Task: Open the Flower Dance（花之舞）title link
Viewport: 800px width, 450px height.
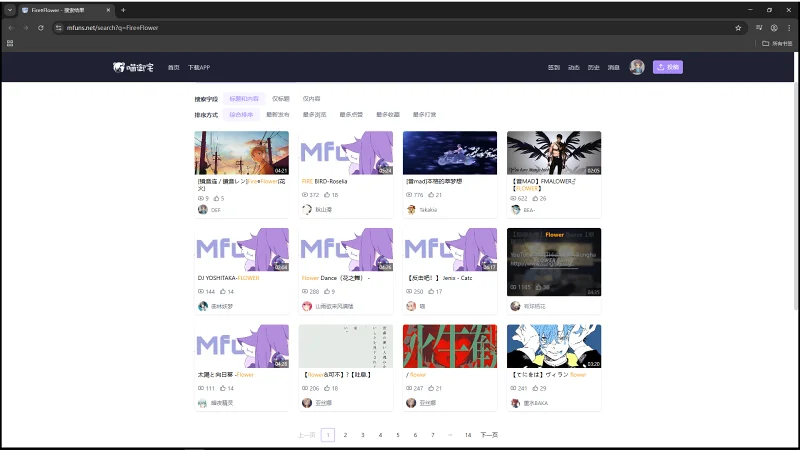Action: tap(336, 278)
